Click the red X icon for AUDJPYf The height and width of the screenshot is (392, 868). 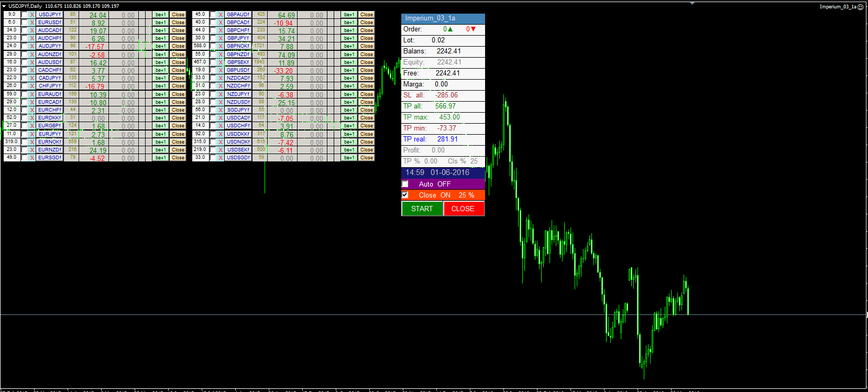(32, 46)
